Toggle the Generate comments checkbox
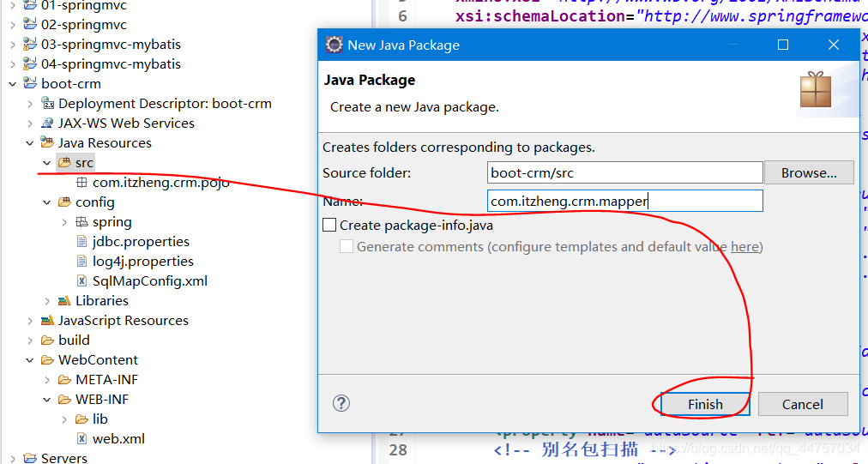This screenshot has height=464, width=868. 347,246
